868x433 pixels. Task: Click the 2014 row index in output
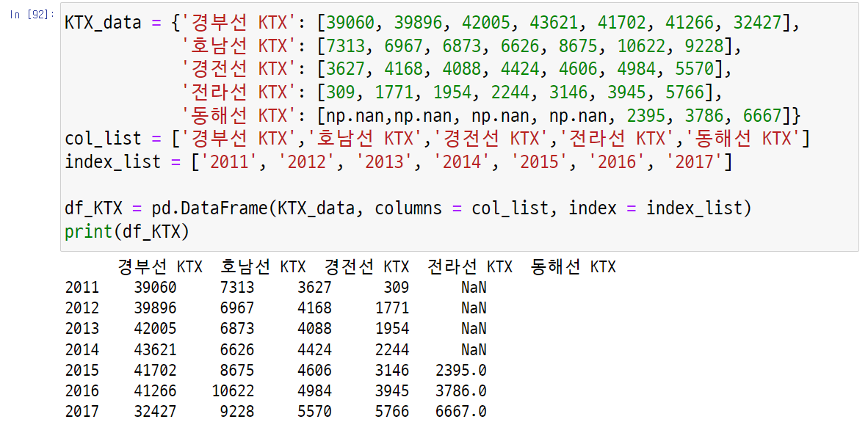[x=82, y=349]
